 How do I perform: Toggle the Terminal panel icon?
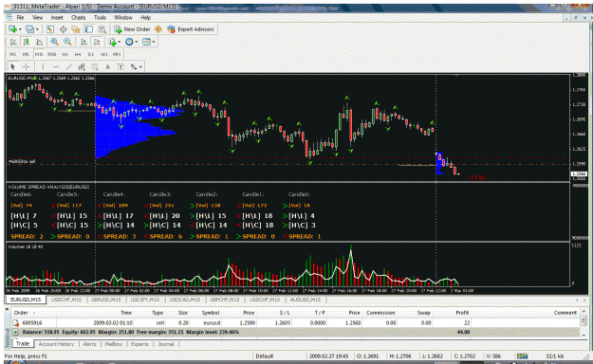pos(89,29)
